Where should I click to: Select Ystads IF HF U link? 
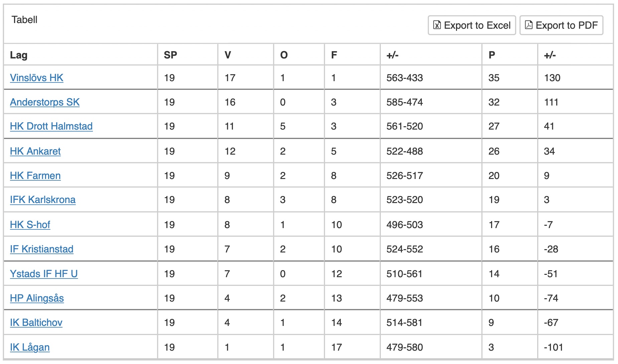(x=44, y=274)
